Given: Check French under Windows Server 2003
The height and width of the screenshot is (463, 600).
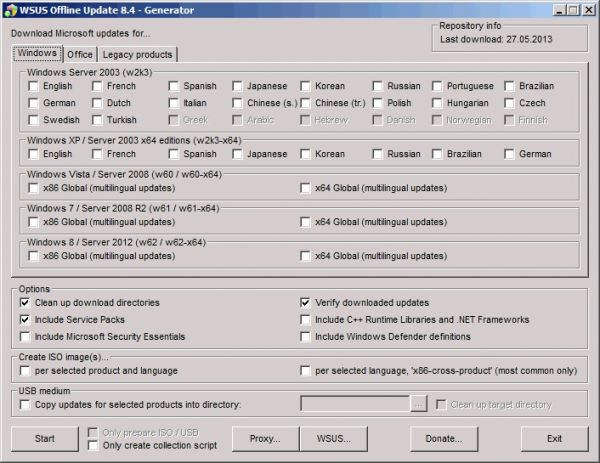Looking at the screenshot, I should point(97,86).
